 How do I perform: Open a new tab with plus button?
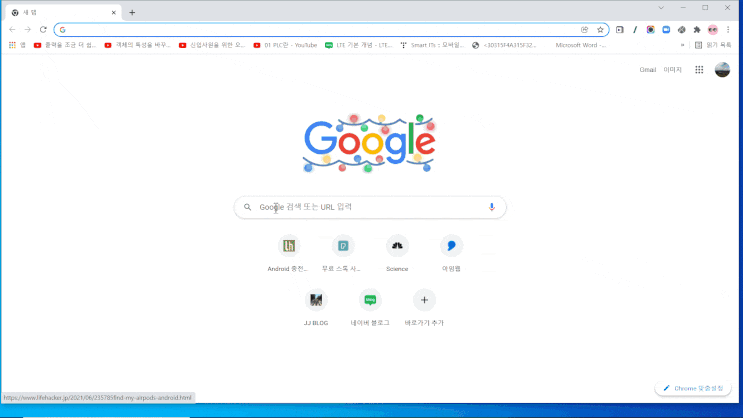click(x=132, y=13)
